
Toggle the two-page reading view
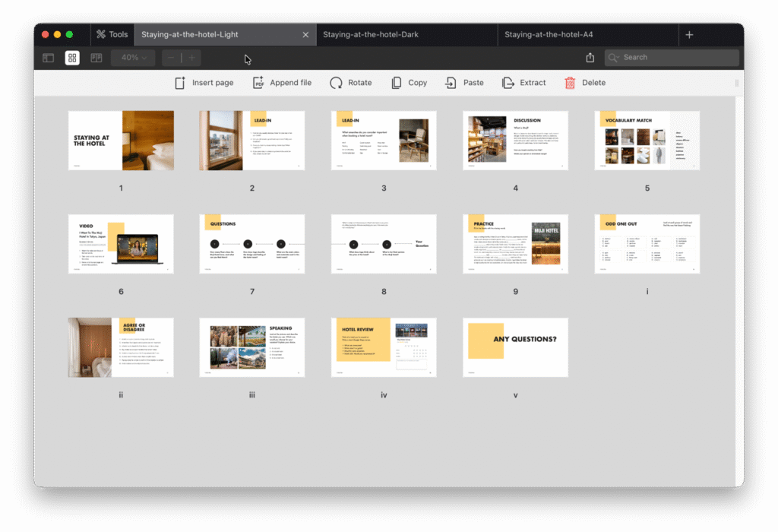(96, 58)
